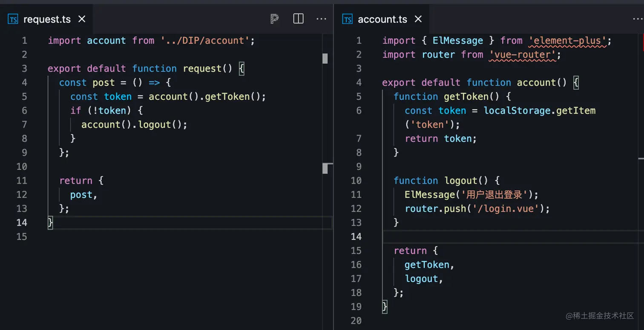
Task: Click the 'getToken,' line in account.ts
Action: tap(430, 265)
